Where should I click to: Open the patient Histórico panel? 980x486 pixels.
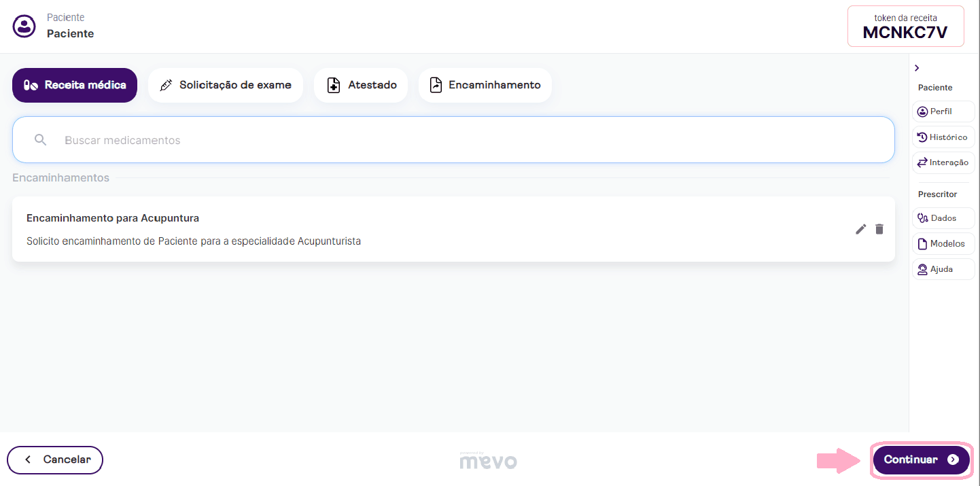point(943,137)
